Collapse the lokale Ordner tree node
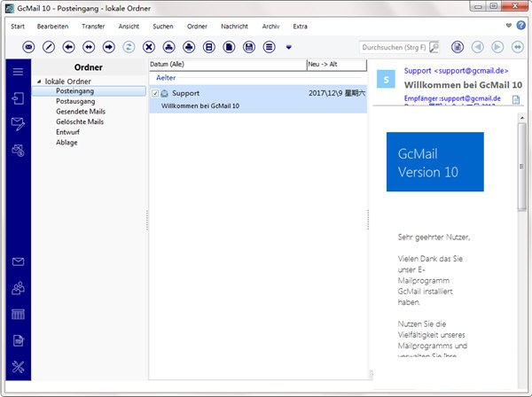The image size is (532, 397). tap(39, 82)
